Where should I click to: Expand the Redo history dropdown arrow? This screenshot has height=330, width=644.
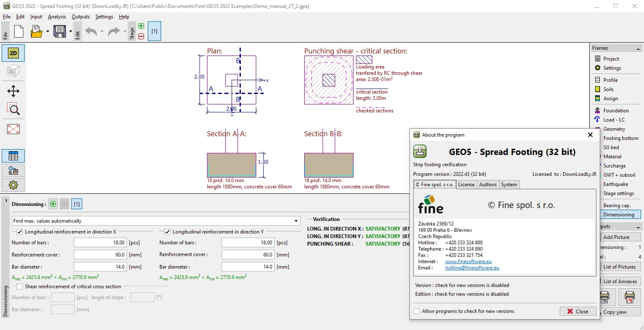tap(125, 31)
